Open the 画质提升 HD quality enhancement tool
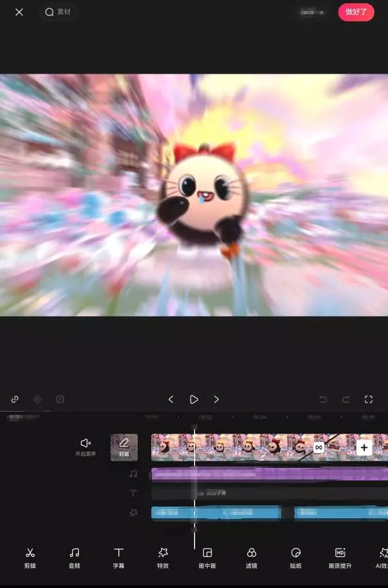388x588 pixels. pos(340,558)
